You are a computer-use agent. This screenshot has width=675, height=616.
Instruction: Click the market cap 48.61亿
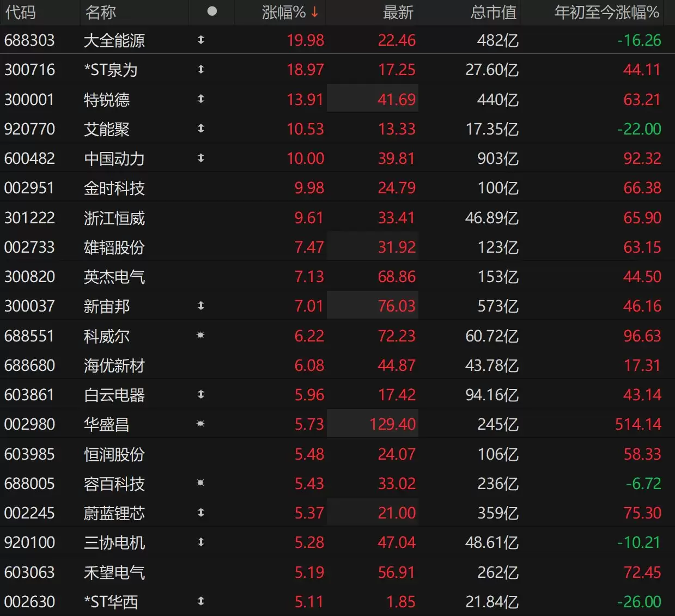coord(492,542)
